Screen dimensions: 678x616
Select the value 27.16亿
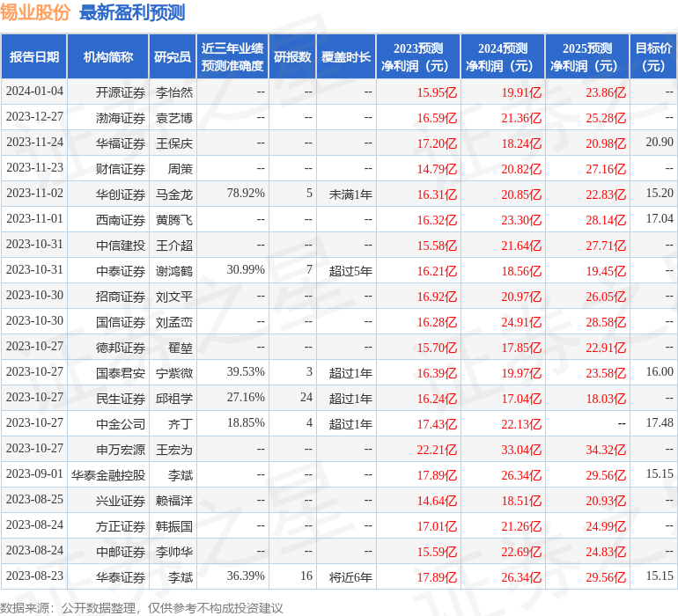(606, 169)
